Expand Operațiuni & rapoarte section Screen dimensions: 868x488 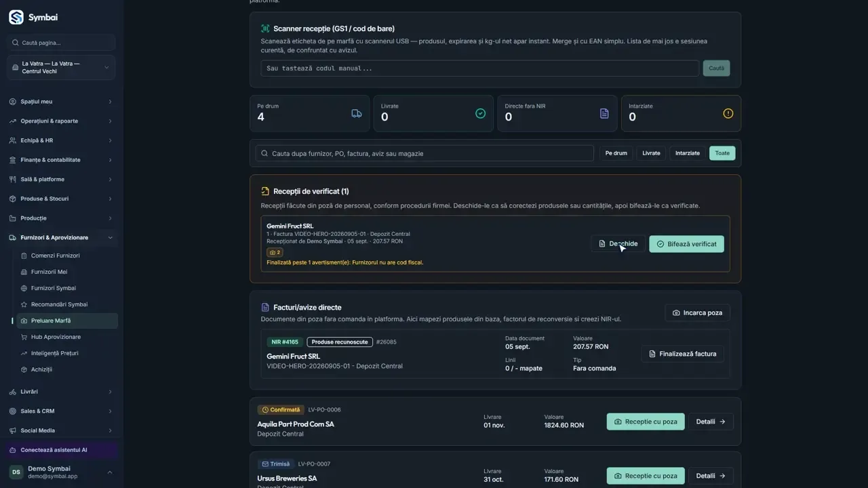[61, 121]
